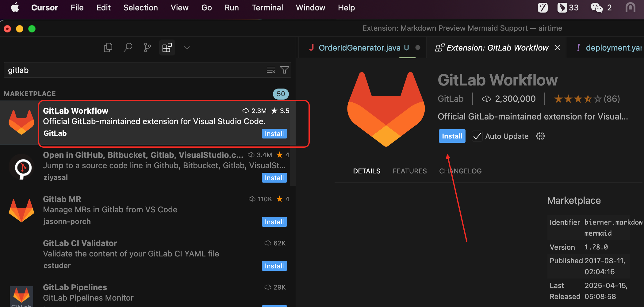Image resolution: width=644 pixels, height=307 pixels.
Task: Switch to the OrderIdGenerator.java tab
Action: [x=362, y=47]
